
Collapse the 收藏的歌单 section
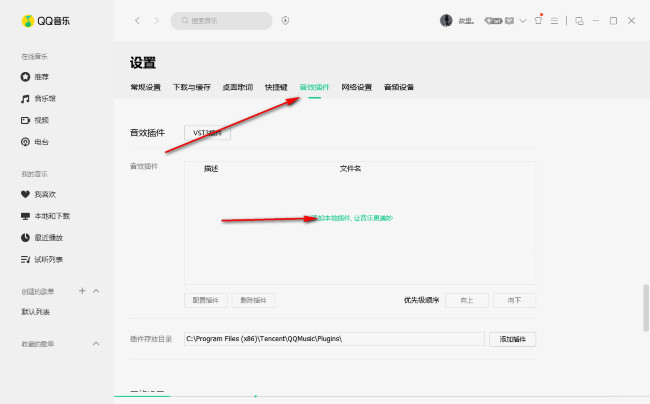(x=96, y=343)
